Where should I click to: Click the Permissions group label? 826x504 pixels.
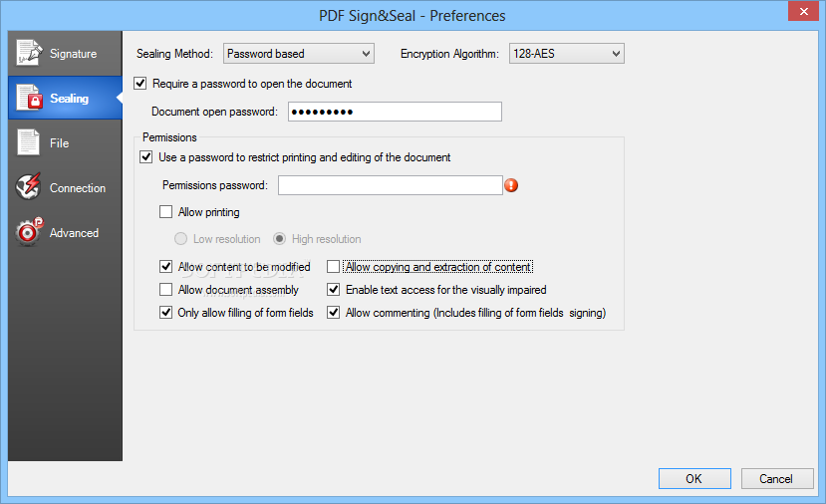pos(169,137)
